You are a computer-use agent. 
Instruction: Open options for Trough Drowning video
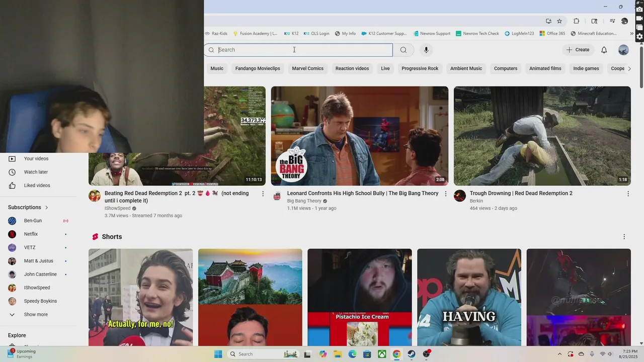(628, 194)
